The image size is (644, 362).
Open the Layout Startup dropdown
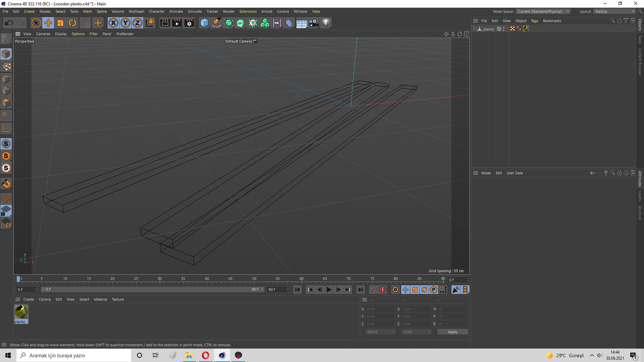click(x=614, y=11)
